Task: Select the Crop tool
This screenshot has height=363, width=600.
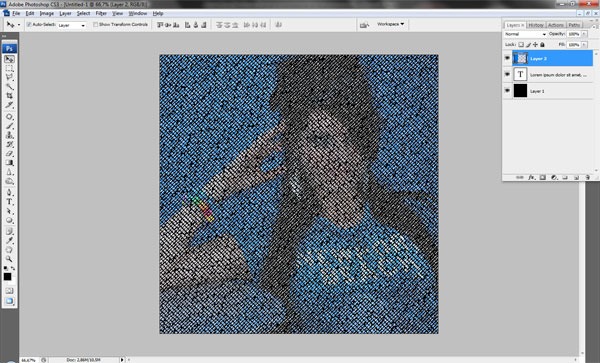Action: click(x=9, y=96)
